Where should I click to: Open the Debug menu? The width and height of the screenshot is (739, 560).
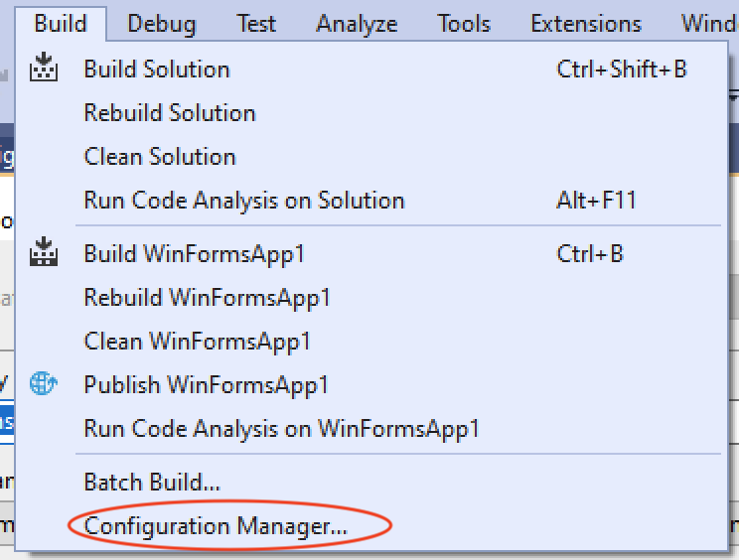point(162,23)
